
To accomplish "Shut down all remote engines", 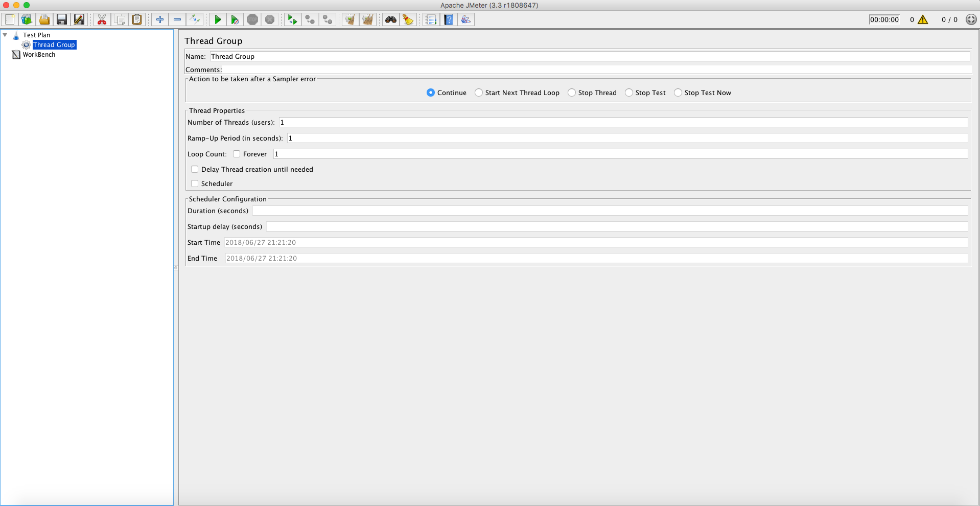I will [x=327, y=19].
